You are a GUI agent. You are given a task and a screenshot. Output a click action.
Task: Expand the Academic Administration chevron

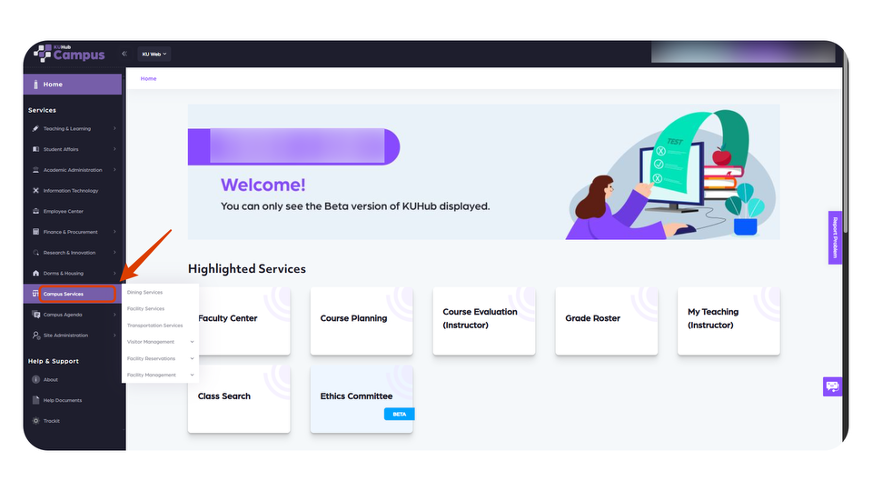click(115, 170)
